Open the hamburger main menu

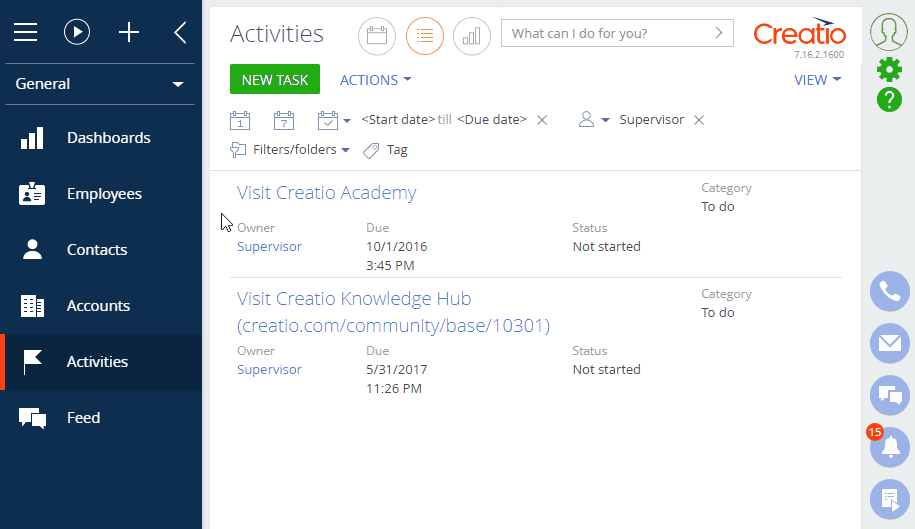[x=26, y=32]
